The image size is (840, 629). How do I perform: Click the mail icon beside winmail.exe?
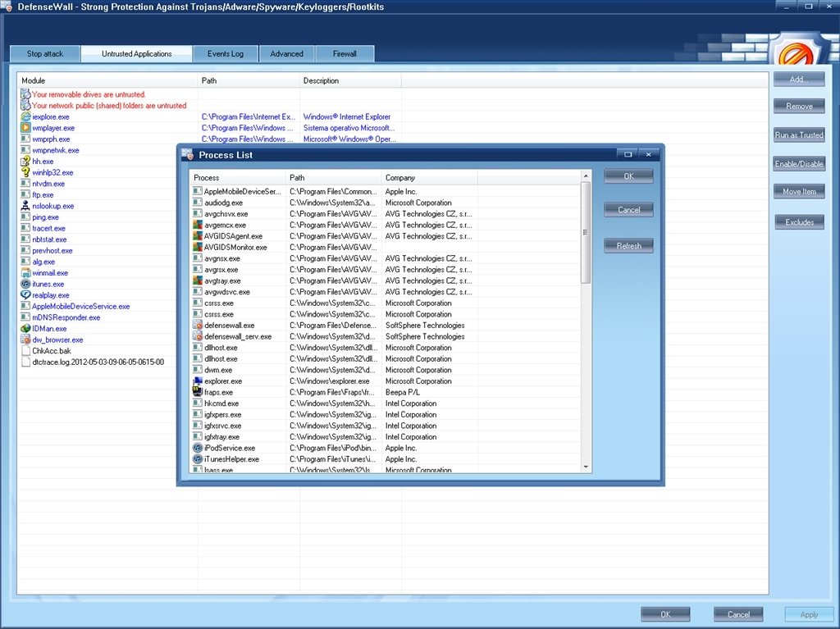pyautogui.click(x=25, y=273)
